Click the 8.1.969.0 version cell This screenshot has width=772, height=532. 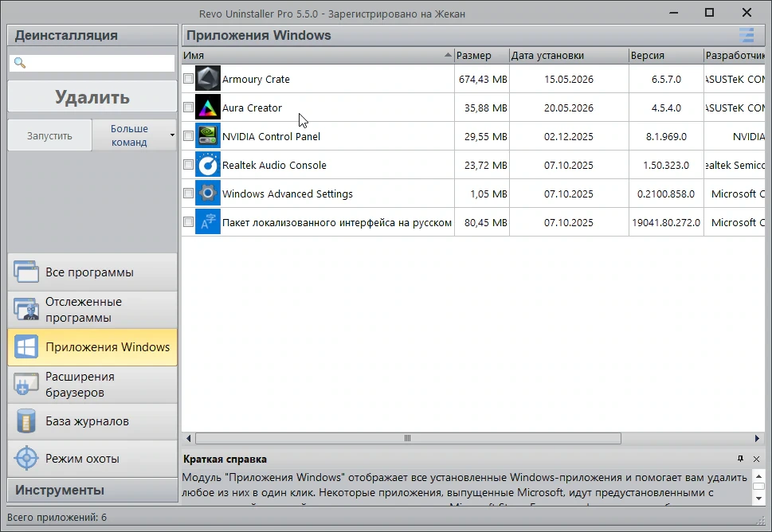click(666, 136)
